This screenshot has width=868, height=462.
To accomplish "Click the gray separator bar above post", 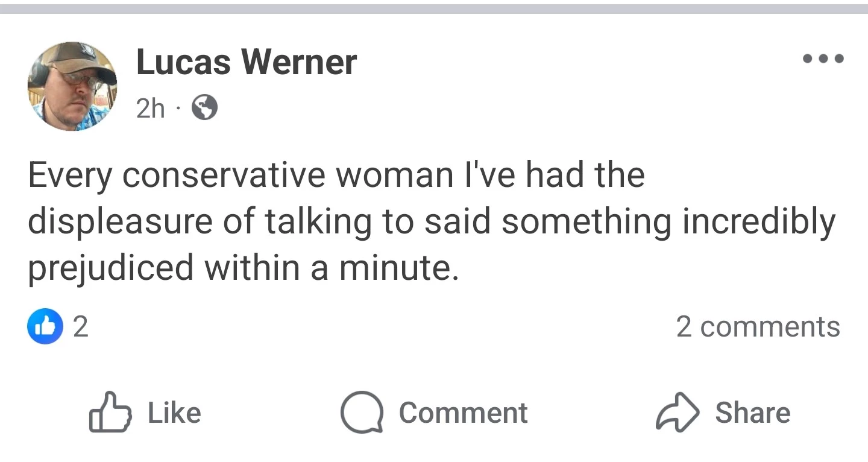I will (434, 9).
